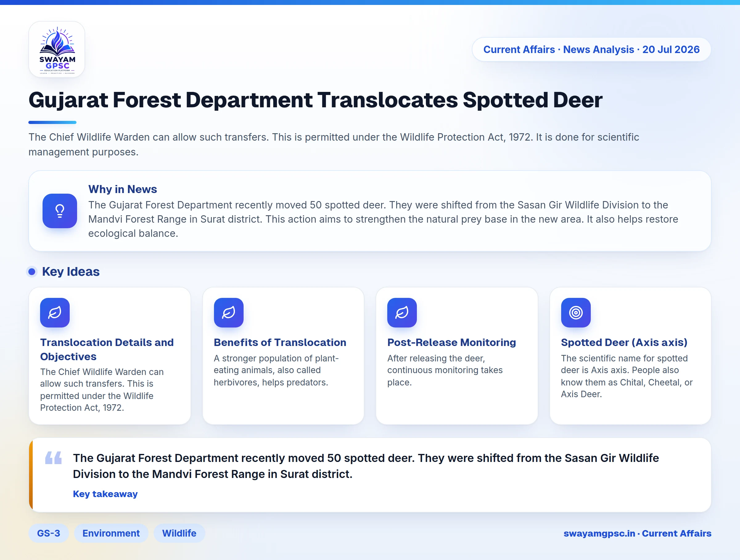The width and height of the screenshot is (740, 560).
Task: Click the intro paragraph about Chief Wildlife Warden
Action: pyautogui.click(x=334, y=144)
